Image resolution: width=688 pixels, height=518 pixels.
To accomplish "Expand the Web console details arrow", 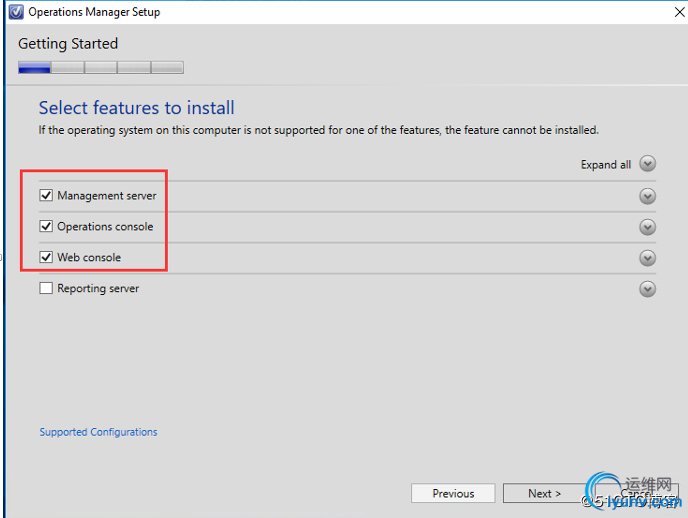I will pyautogui.click(x=648, y=258).
